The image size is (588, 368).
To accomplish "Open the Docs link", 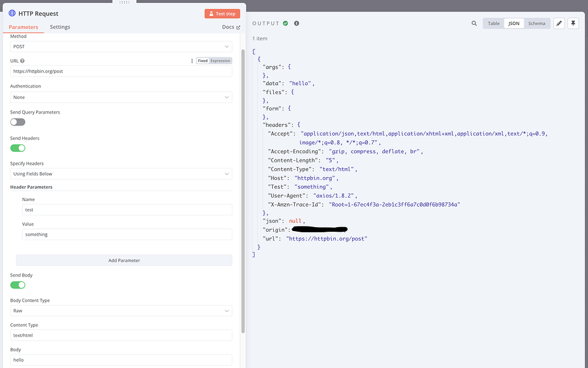I will [x=230, y=26].
